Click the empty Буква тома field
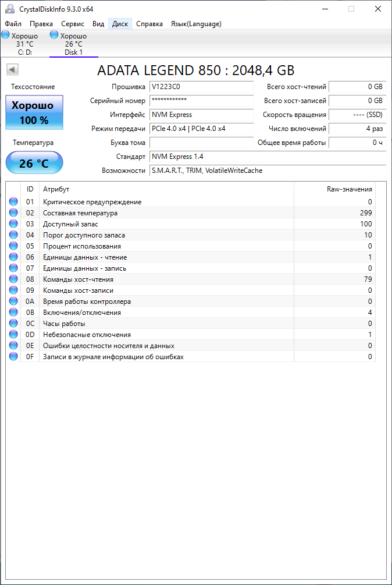The height and width of the screenshot is (585, 392). click(202, 143)
